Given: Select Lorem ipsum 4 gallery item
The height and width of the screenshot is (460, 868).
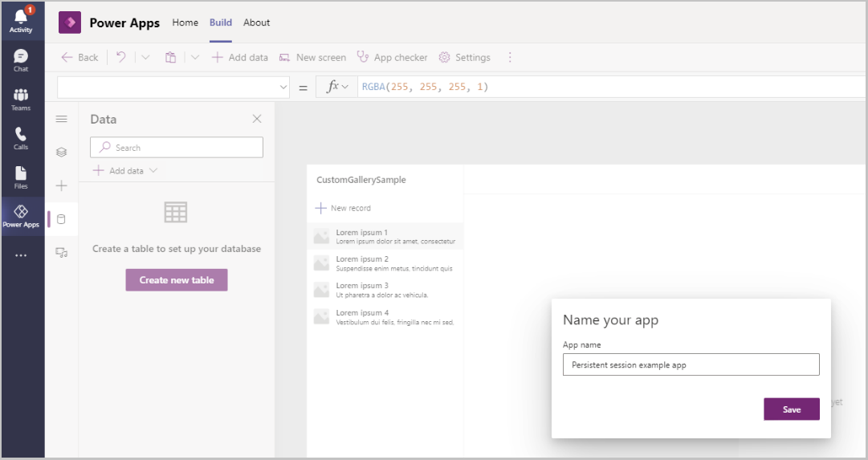Looking at the screenshot, I should tap(385, 316).
